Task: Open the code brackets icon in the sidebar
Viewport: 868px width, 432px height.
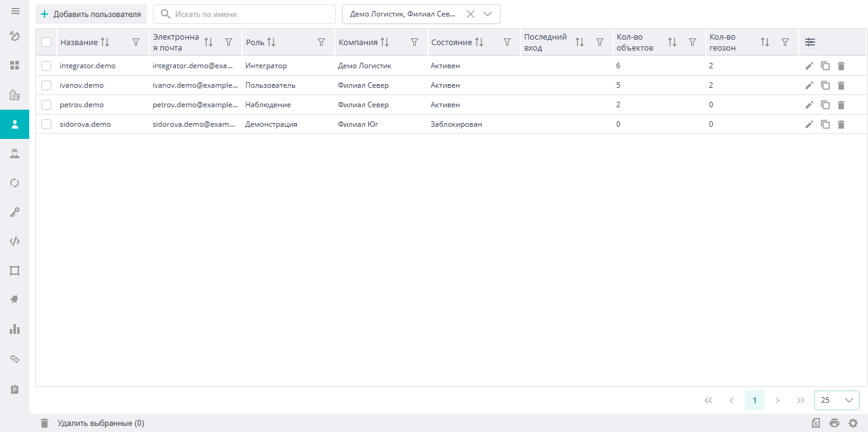Action: pyautogui.click(x=15, y=241)
